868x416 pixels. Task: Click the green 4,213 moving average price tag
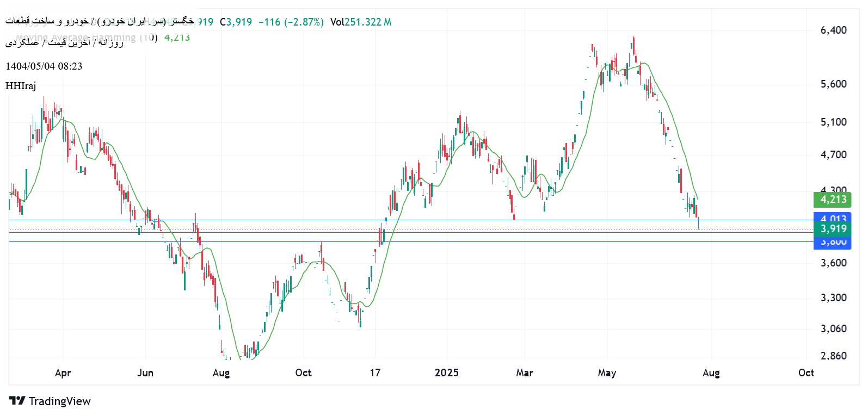coord(832,200)
